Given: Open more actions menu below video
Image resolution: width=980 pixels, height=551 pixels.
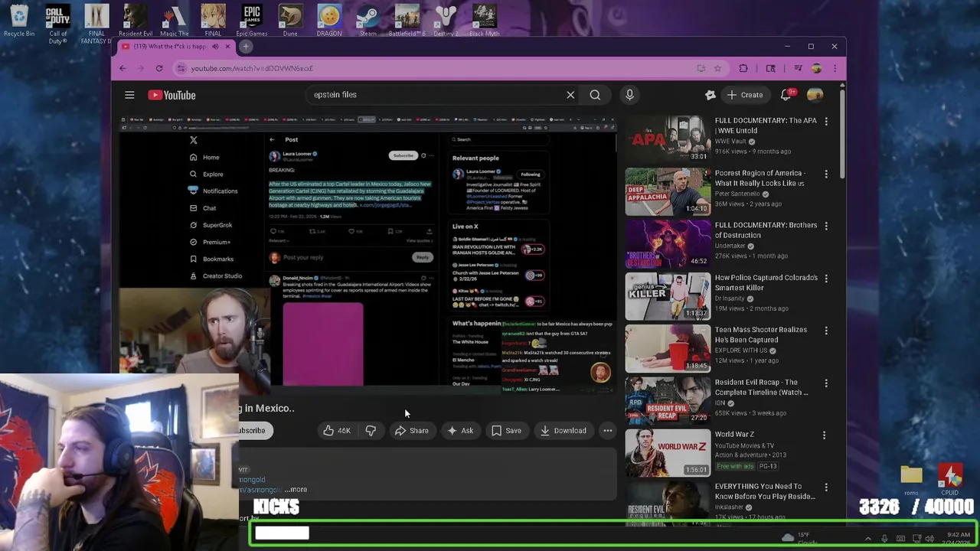Looking at the screenshot, I should (608, 431).
